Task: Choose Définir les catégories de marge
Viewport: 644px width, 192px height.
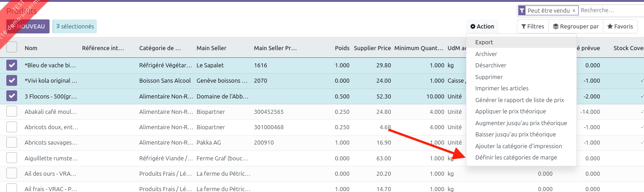Action: point(516,158)
